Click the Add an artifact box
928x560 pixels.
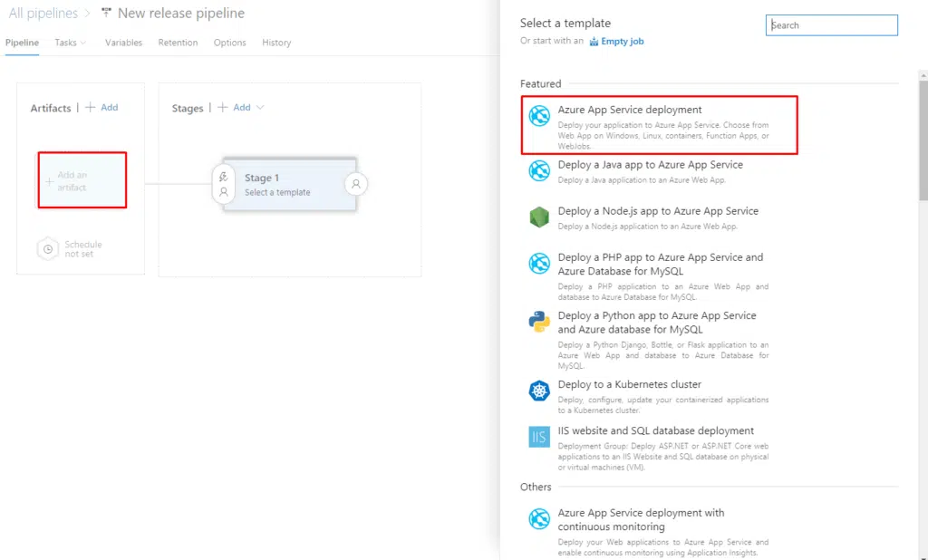pos(82,180)
